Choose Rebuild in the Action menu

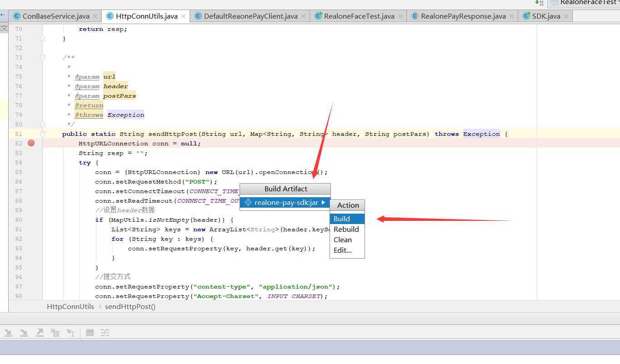click(347, 229)
